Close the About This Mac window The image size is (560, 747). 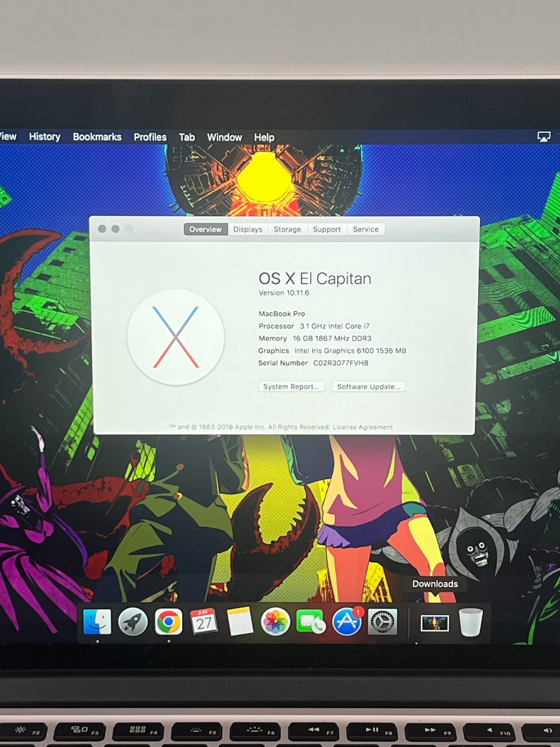[102, 229]
